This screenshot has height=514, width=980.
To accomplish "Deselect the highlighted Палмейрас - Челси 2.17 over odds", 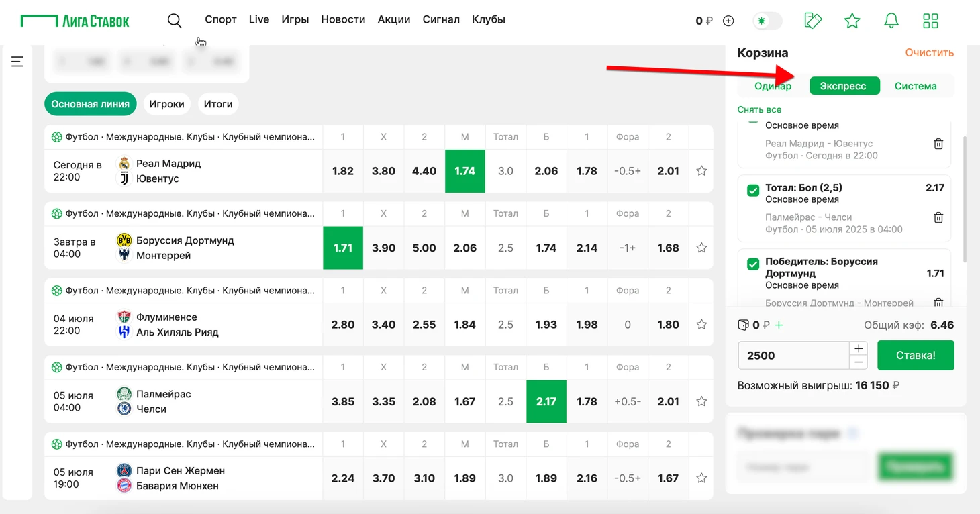I will pos(546,401).
